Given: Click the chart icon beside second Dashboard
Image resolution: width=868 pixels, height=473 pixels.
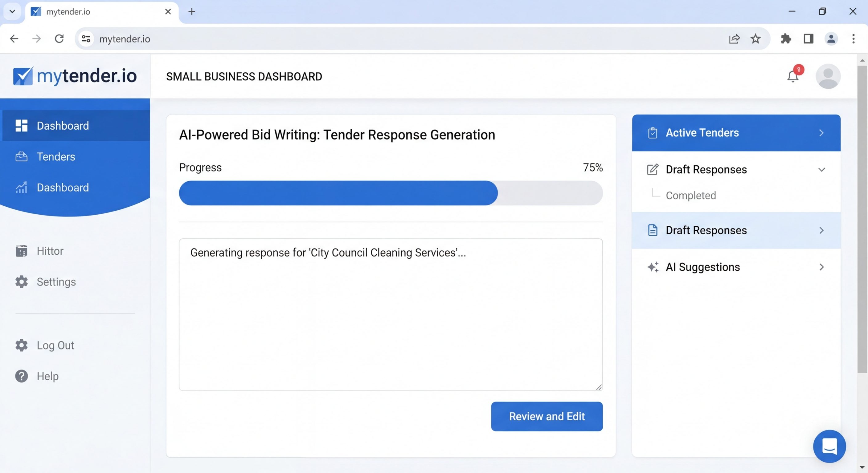Looking at the screenshot, I should pyautogui.click(x=22, y=188).
